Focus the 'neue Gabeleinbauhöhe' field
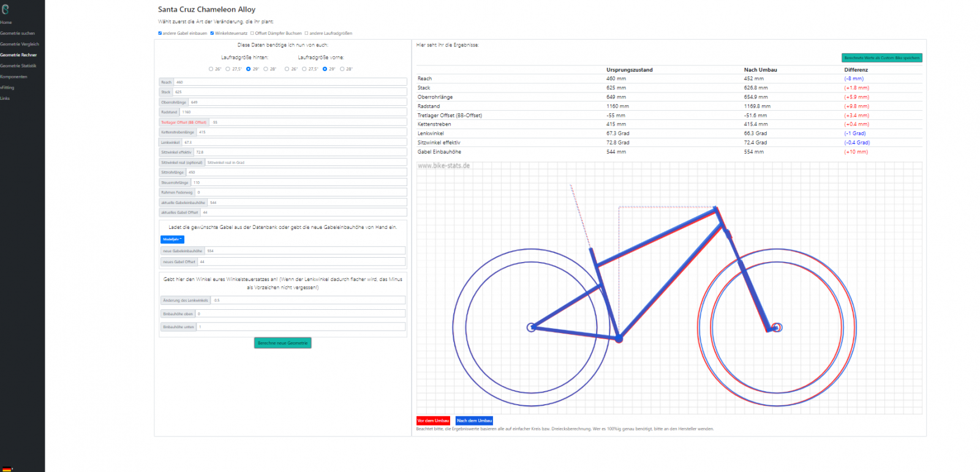The width and height of the screenshot is (980, 472). 304,251
